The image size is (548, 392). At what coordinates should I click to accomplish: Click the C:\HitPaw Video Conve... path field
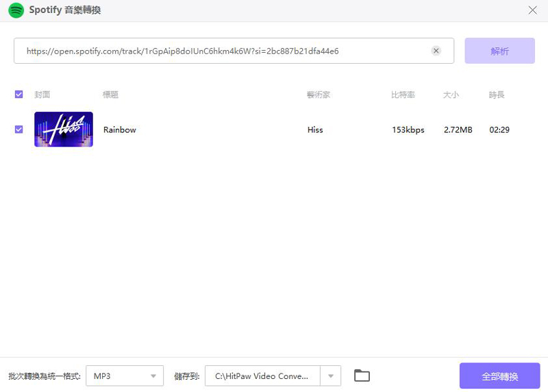[262, 376]
